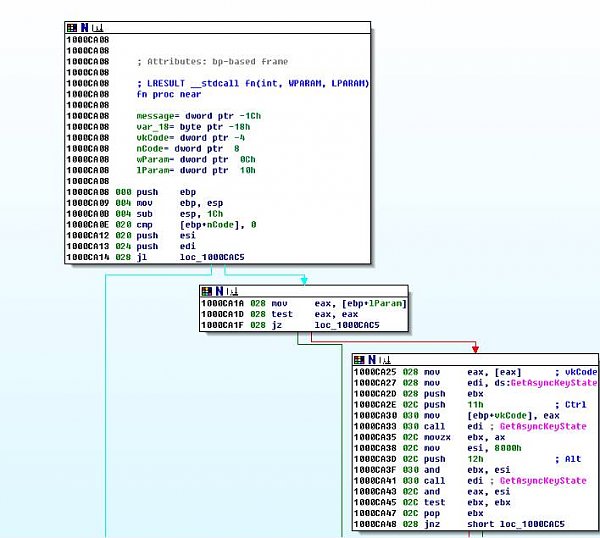The height and width of the screenshot is (538, 600).
Task: Click ds:GetAsyncKeyState in the mov edi line
Action: point(546,383)
